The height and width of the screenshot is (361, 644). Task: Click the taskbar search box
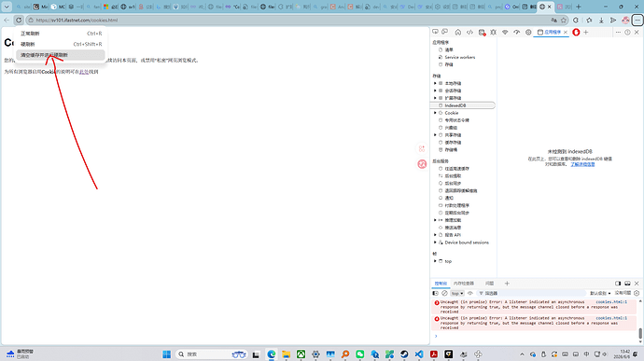point(212,354)
